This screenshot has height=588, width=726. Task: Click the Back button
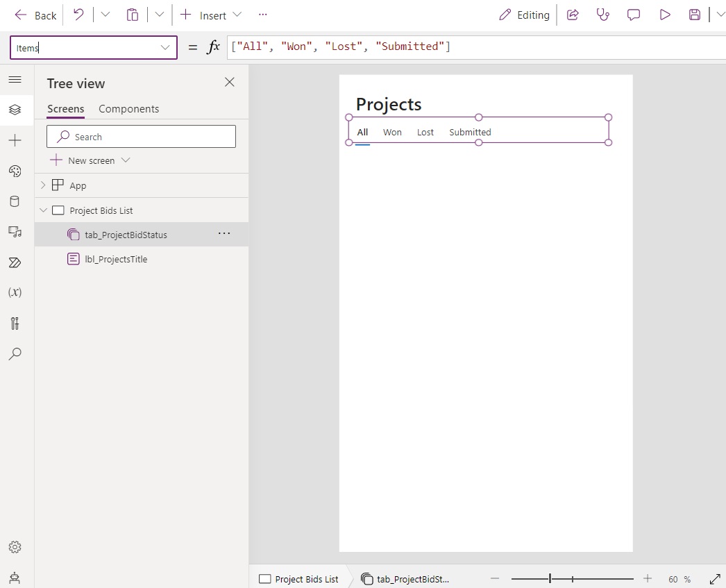click(x=35, y=15)
